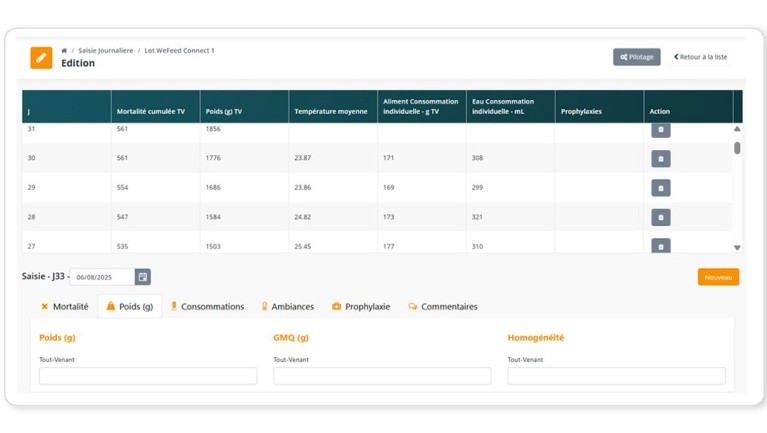
Task: Delete row 31 with trash icon
Action: (x=660, y=130)
